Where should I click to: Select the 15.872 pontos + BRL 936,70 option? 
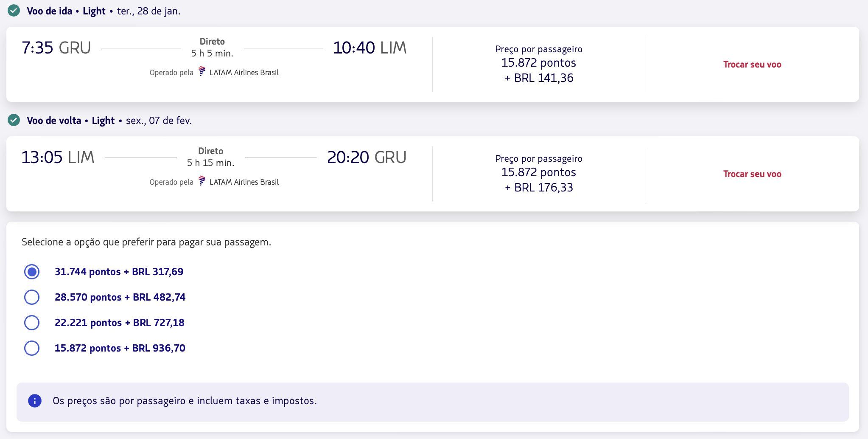(x=32, y=348)
